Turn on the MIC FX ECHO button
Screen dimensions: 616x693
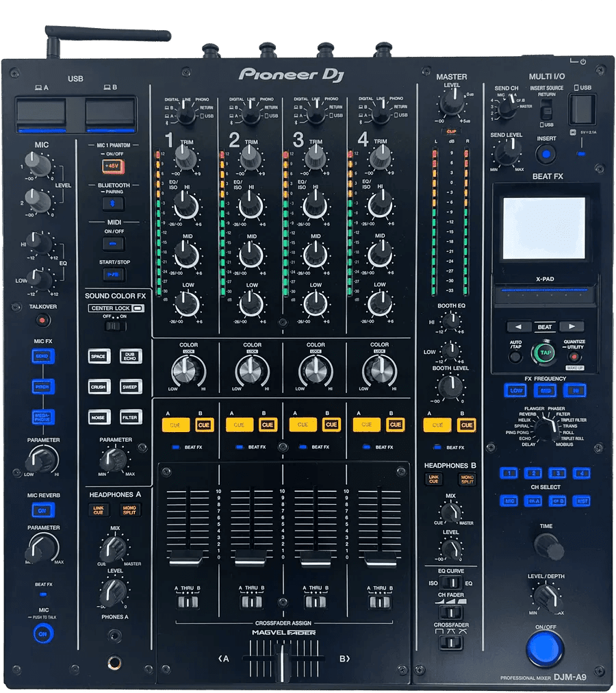click(43, 356)
